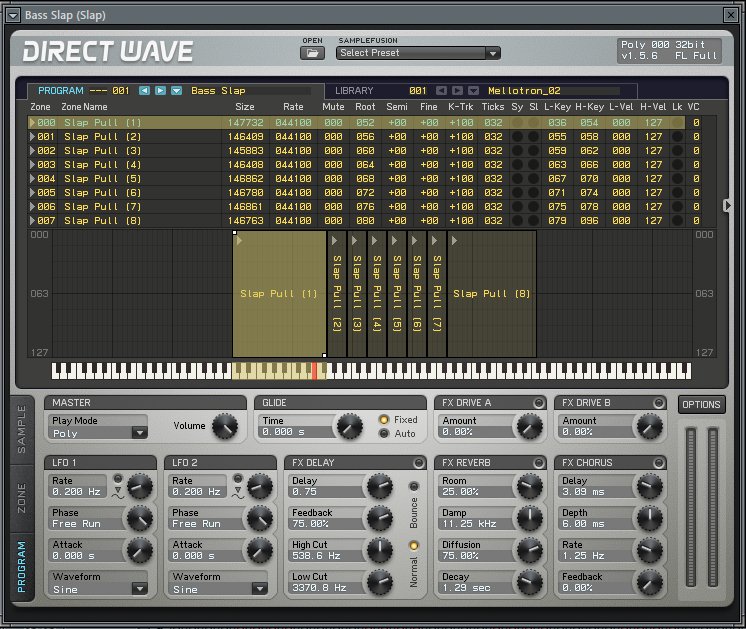
Task: Expand zone 002 Slap Pull (3) triangle
Action: 32,150
